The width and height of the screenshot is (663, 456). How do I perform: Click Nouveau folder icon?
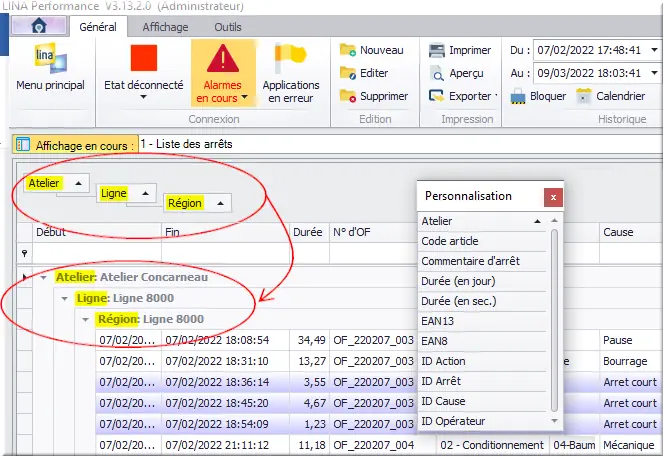348,50
